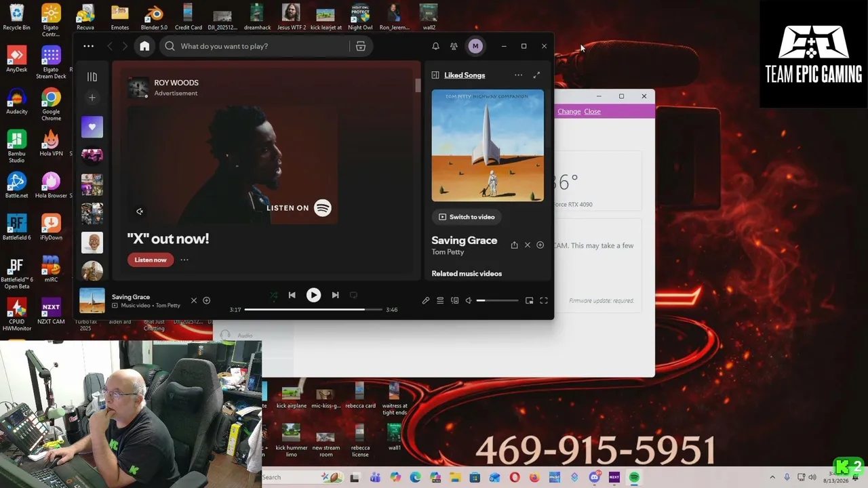Share Saving Grace via share icon

click(514, 245)
